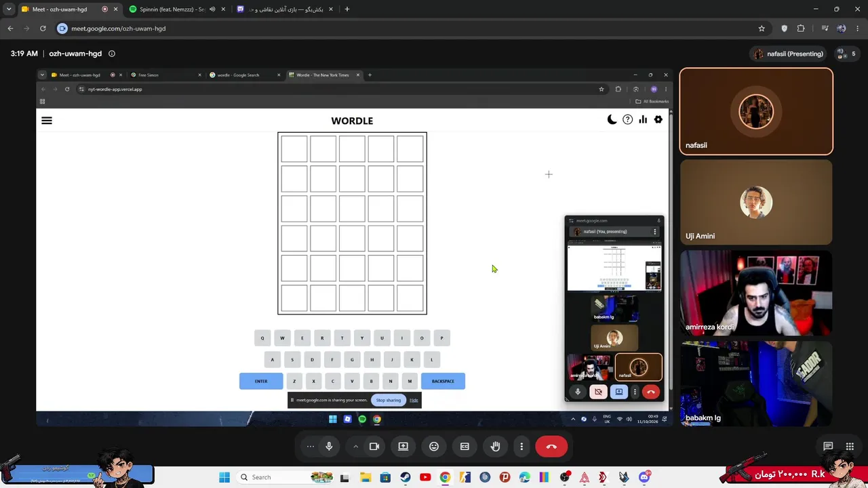Click the BACKSPACE key on Wordle keyboard
Image resolution: width=868 pixels, height=488 pixels.
(443, 381)
